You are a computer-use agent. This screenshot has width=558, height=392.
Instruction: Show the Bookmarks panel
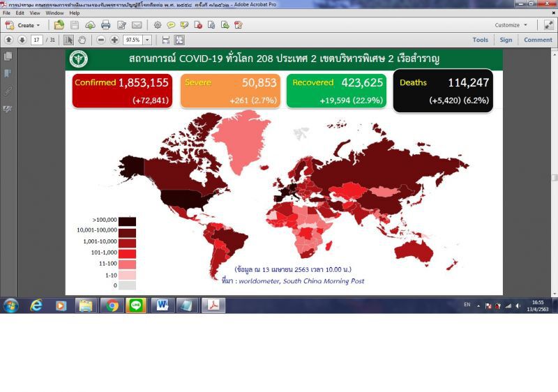click(x=8, y=74)
